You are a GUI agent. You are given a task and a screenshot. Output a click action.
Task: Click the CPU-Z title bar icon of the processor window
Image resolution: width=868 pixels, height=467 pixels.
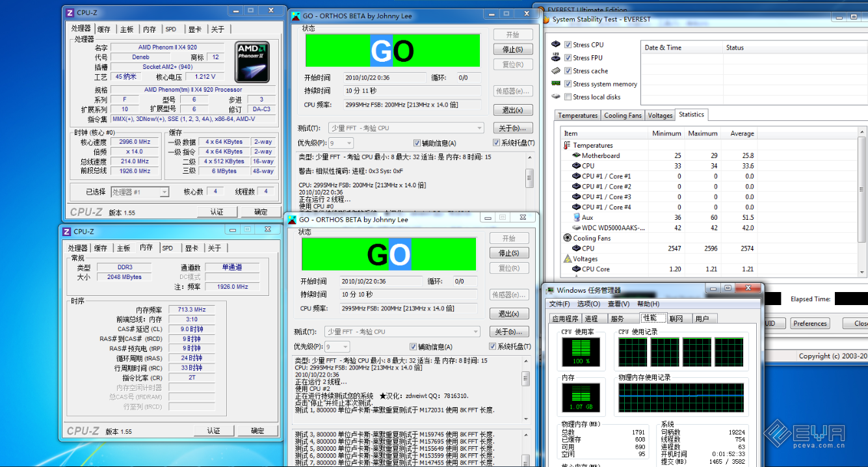(x=70, y=12)
